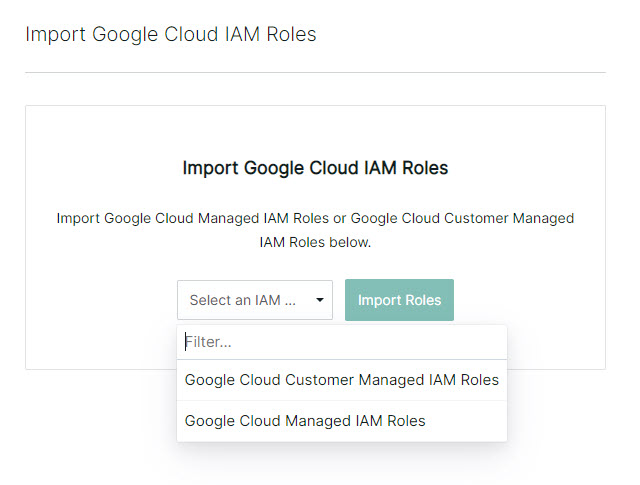Click the page title Import Google Cloud IAM Roles
The height and width of the screenshot is (485, 640).
point(171,34)
